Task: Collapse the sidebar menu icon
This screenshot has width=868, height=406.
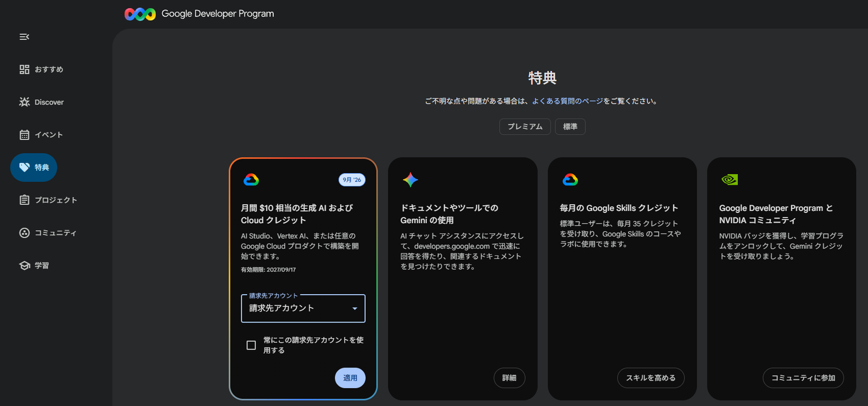Action: point(24,37)
